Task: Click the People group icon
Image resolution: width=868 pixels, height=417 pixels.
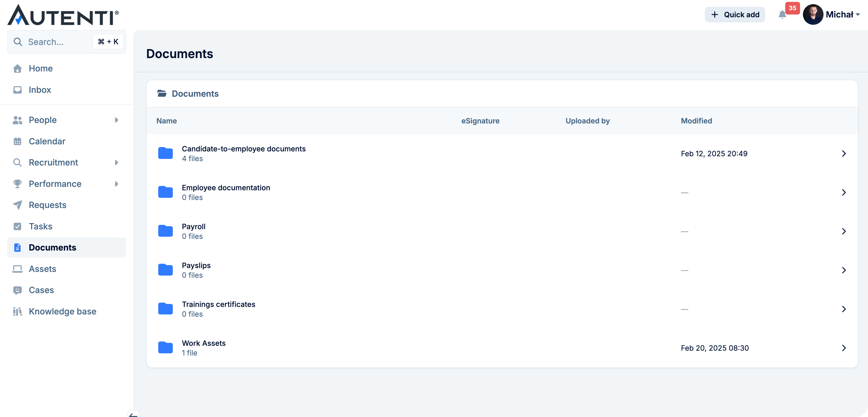Action: [x=17, y=120]
